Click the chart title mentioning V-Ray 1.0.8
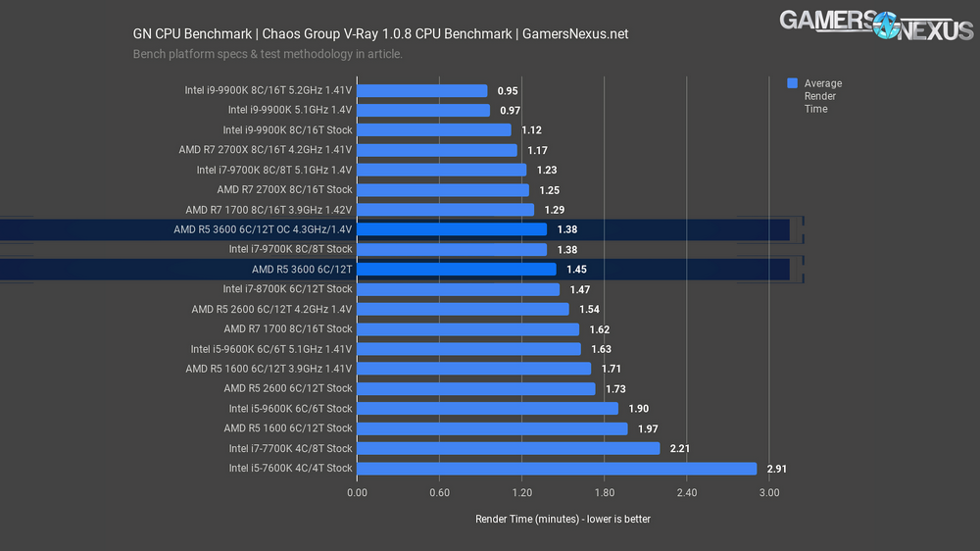Viewport: 980px width, 551px height. [380, 34]
